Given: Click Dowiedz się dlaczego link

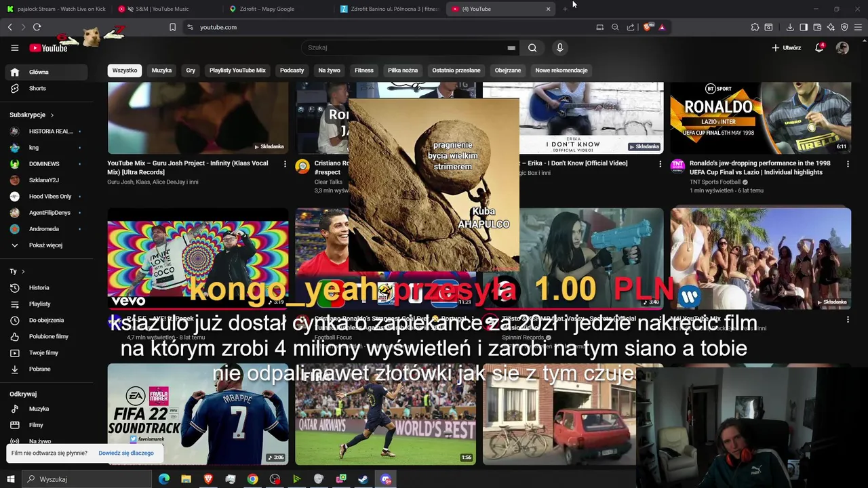Looking at the screenshot, I should 126,453.
